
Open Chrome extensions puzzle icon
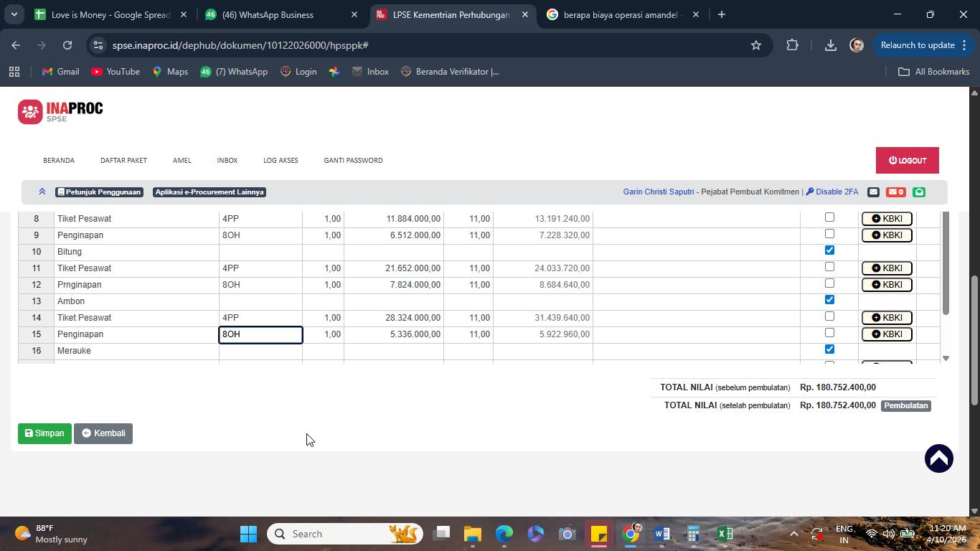[792, 45]
